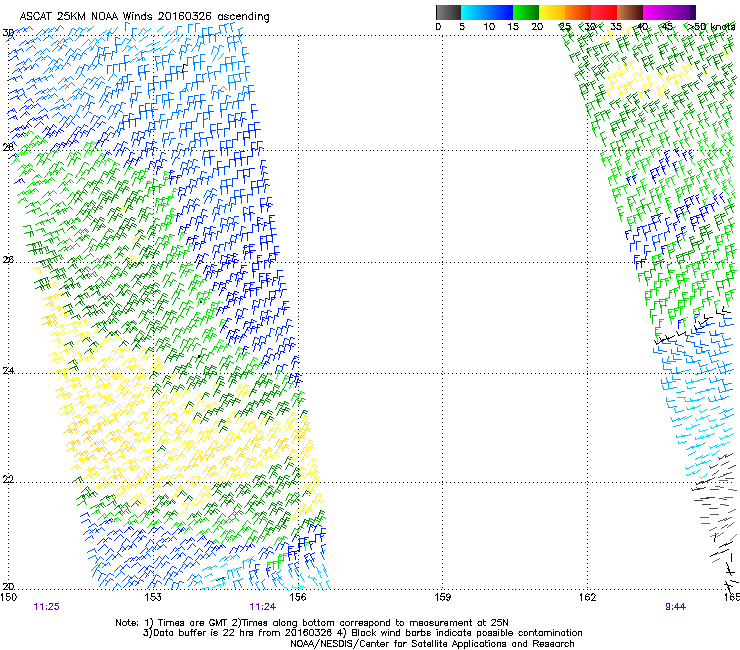Pick the cyan-to-blue 5-15 knots legend segment
This screenshot has width=740, height=650.
pos(487,12)
